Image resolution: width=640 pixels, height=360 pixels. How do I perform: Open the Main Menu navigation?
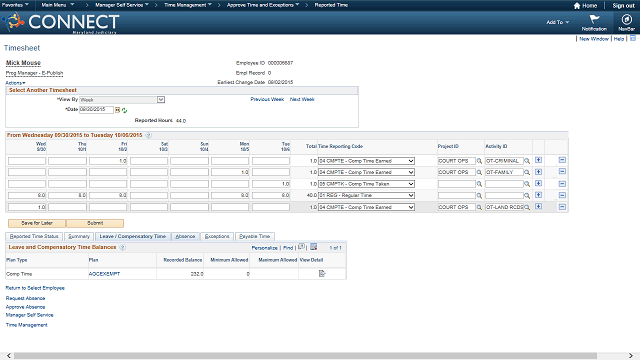[58, 5]
